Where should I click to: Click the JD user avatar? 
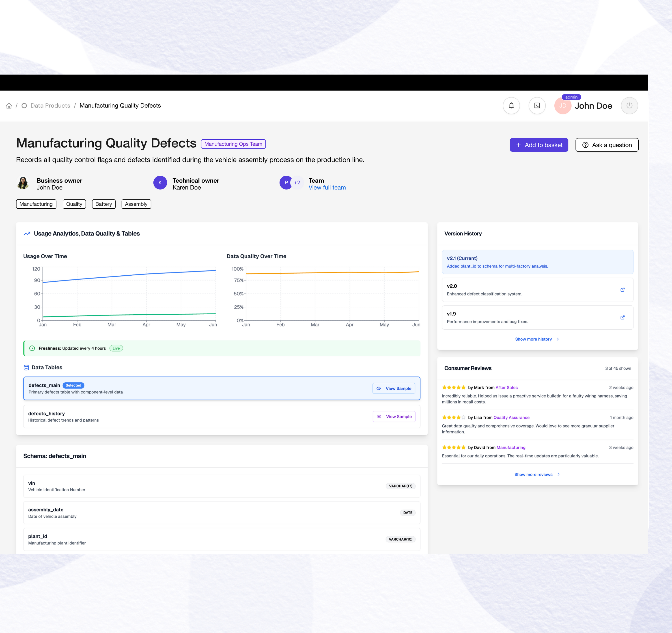pos(562,106)
